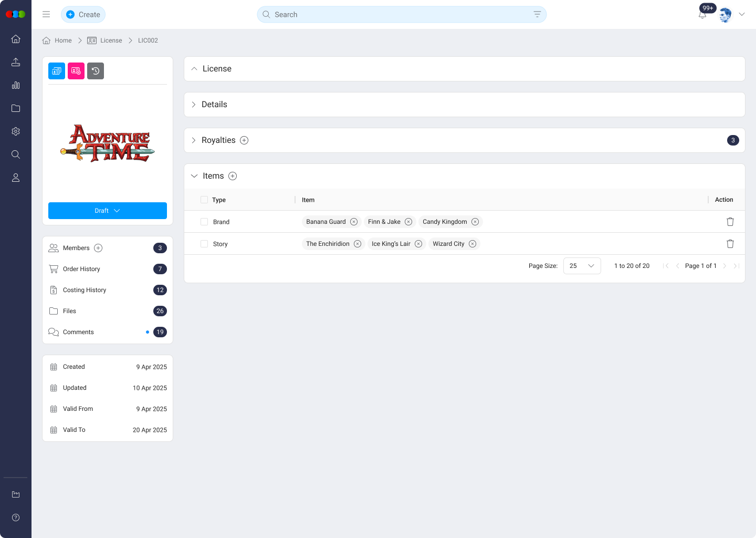Open the help icon in sidebar
756x538 pixels.
click(x=16, y=518)
